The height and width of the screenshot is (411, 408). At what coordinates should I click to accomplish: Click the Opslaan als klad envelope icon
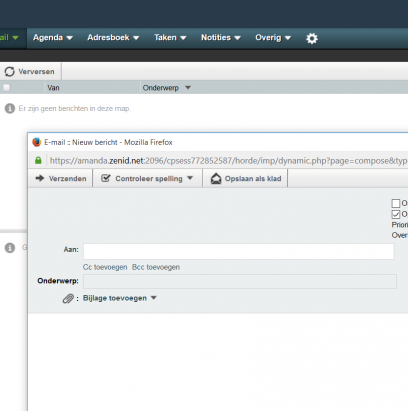click(216, 179)
